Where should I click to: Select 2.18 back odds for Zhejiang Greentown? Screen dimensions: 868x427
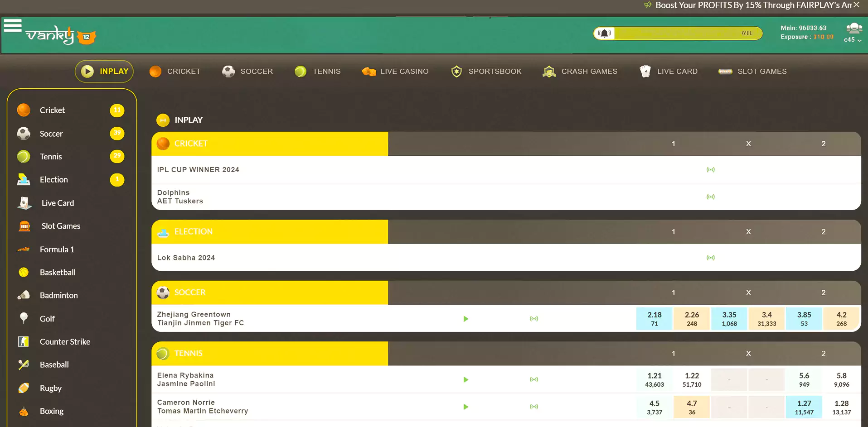pos(654,318)
